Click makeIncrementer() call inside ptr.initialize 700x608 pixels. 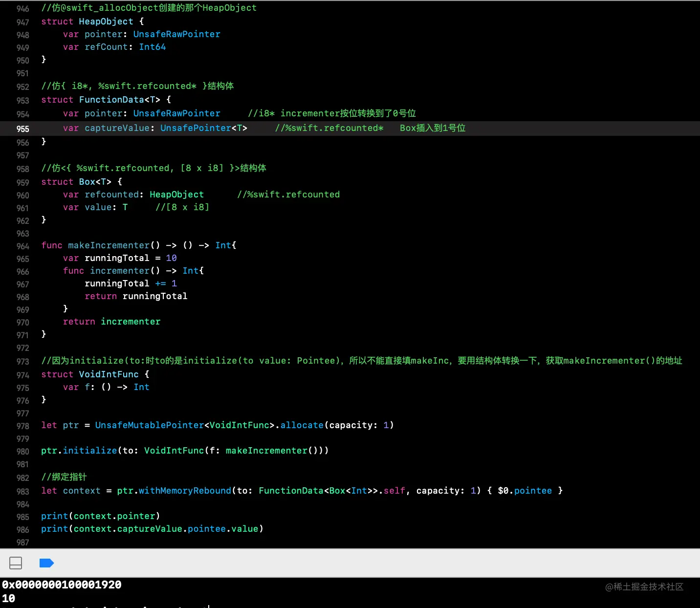(x=272, y=451)
